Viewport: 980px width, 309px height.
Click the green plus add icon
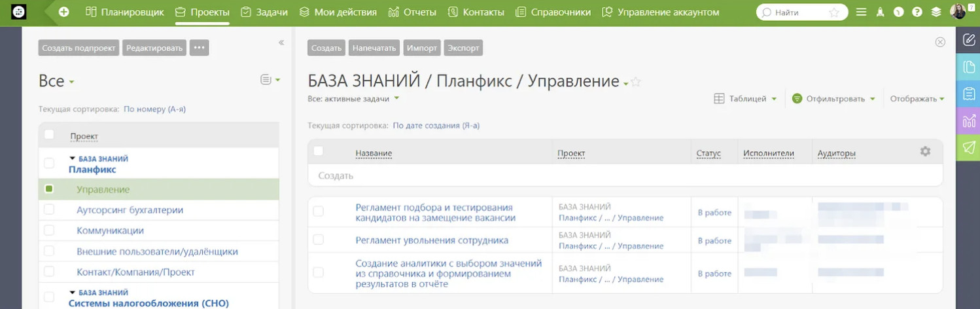pyautogui.click(x=64, y=12)
